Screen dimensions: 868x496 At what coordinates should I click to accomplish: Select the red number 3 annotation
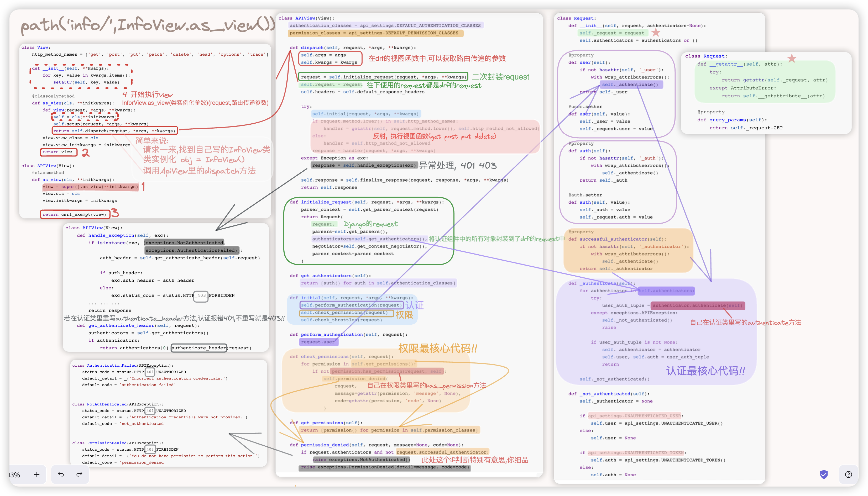coord(115,213)
